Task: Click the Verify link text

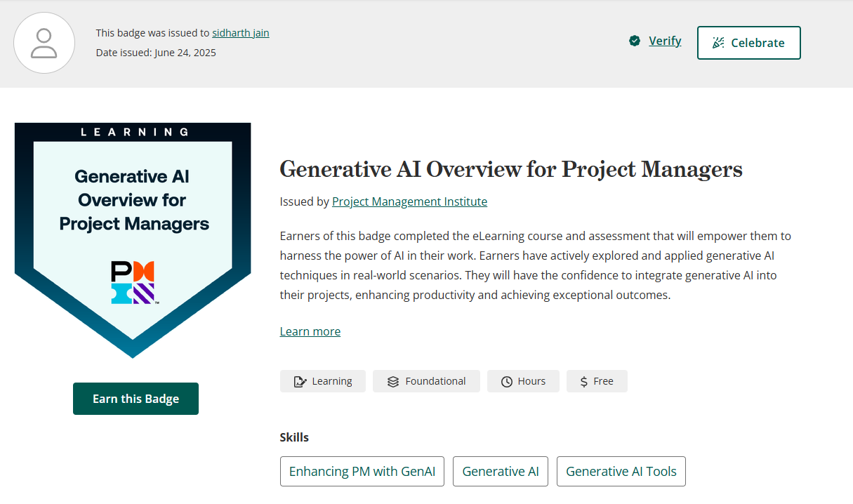Action: click(x=665, y=41)
